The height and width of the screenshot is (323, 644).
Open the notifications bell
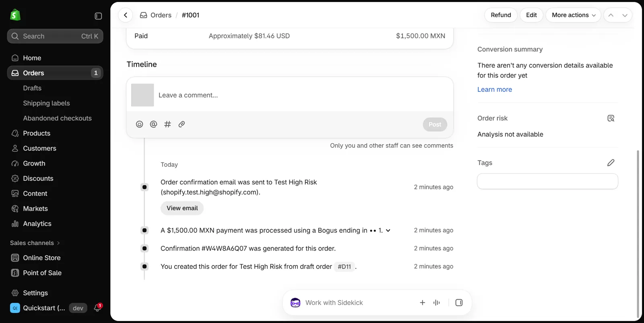(x=97, y=308)
